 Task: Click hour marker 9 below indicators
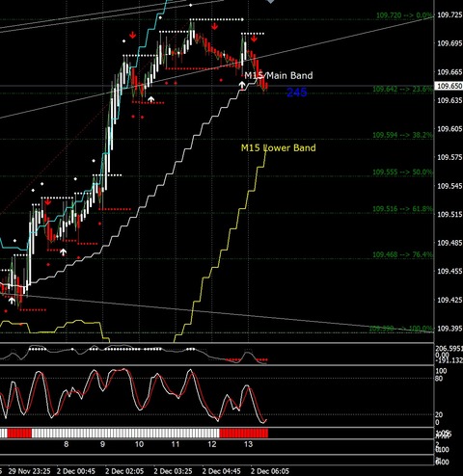(102, 444)
